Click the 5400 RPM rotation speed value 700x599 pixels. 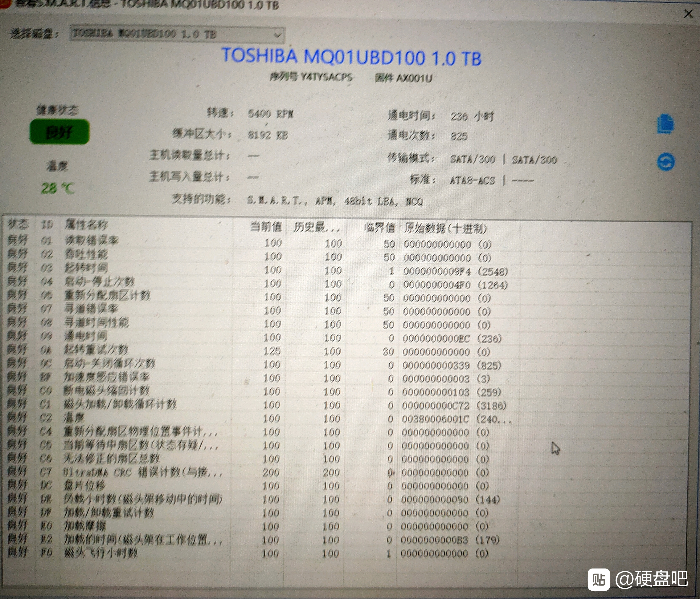271,114
